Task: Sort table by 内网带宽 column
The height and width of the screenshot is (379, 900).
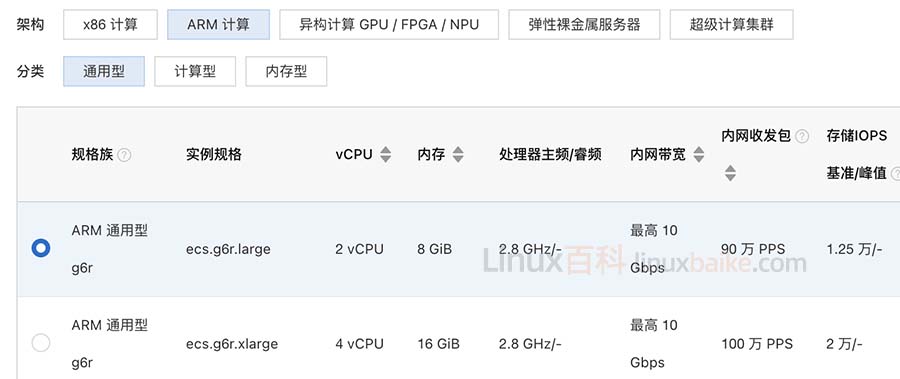Action: [x=699, y=154]
